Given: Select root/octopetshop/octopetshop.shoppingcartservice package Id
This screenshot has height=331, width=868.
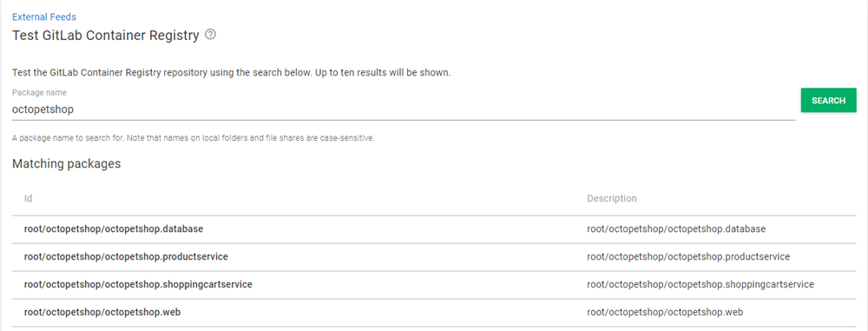Looking at the screenshot, I should point(138,284).
